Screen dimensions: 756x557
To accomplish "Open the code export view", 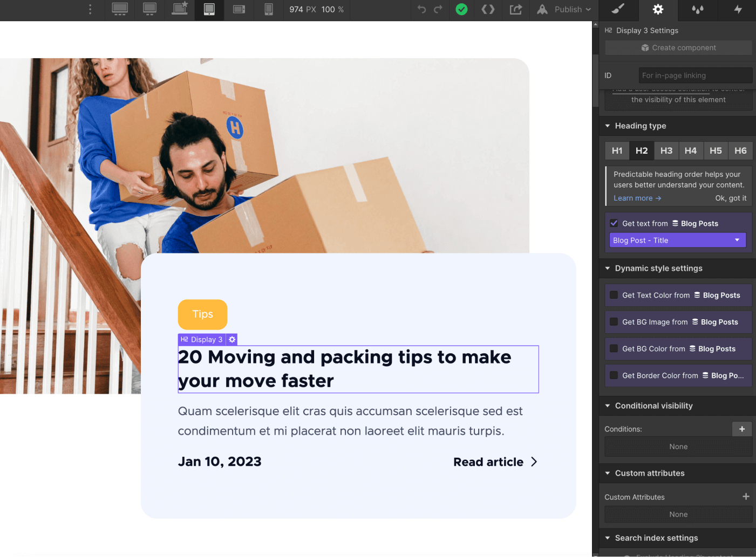I will (488, 10).
